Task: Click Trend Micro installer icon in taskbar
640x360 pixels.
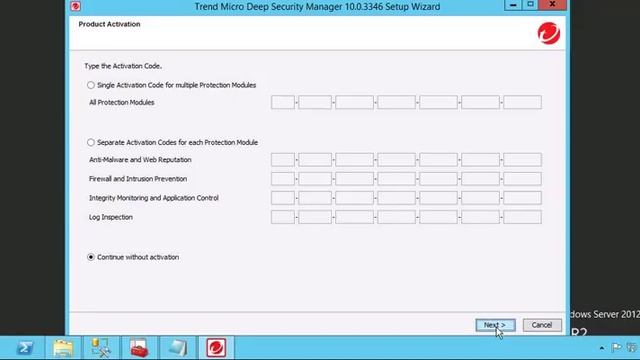Action: (216, 348)
